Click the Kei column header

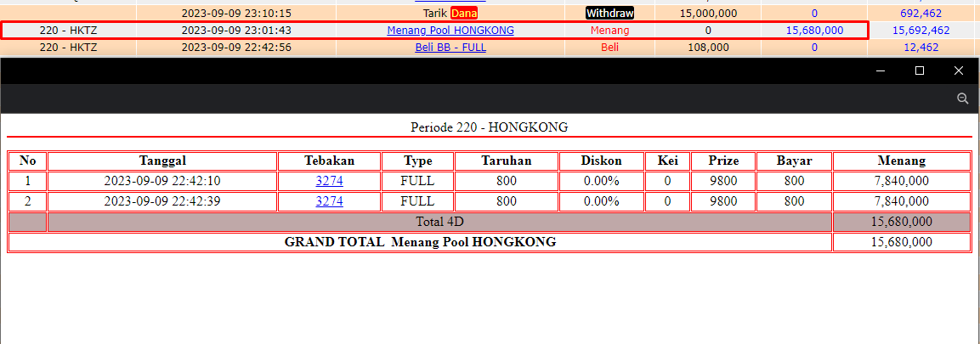667,161
